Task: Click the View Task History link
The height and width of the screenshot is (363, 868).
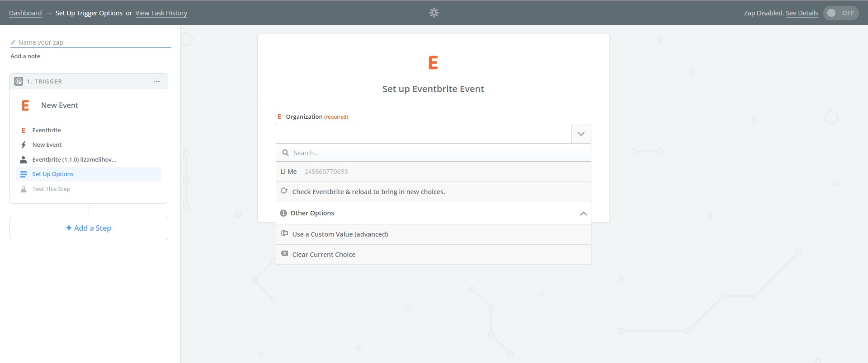Action: [x=161, y=13]
